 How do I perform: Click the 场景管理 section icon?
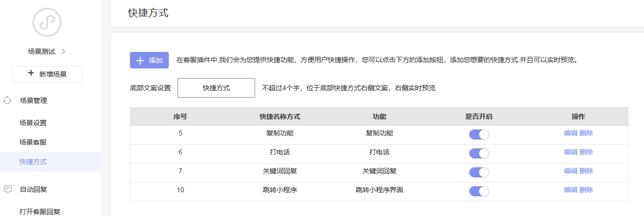7,100
